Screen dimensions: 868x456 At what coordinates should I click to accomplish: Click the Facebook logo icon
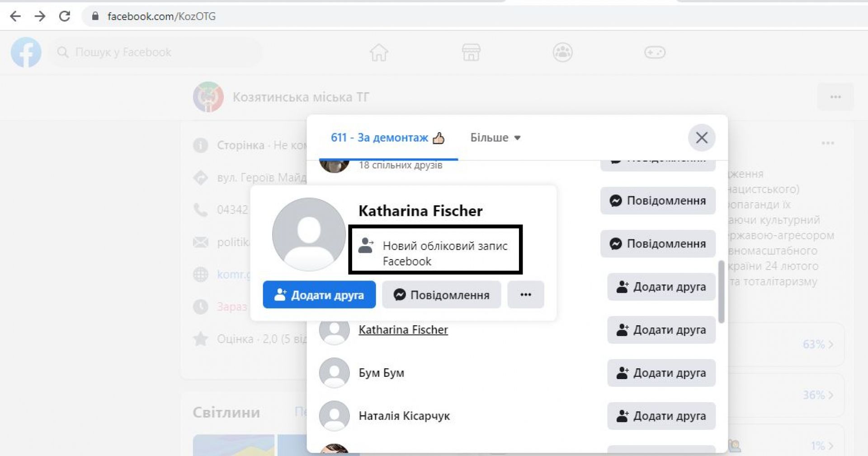click(x=26, y=52)
